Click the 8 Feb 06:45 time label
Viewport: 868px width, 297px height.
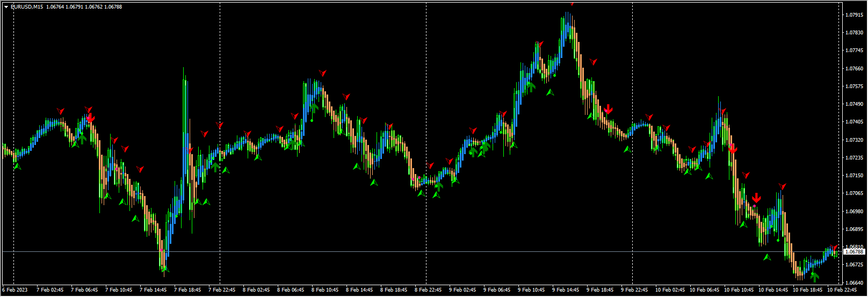coord(291,290)
